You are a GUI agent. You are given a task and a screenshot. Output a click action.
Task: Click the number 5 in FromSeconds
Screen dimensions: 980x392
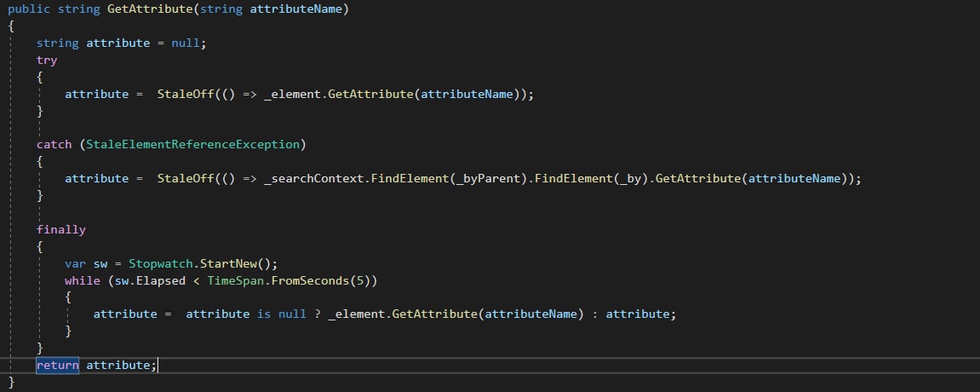pos(360,280)
